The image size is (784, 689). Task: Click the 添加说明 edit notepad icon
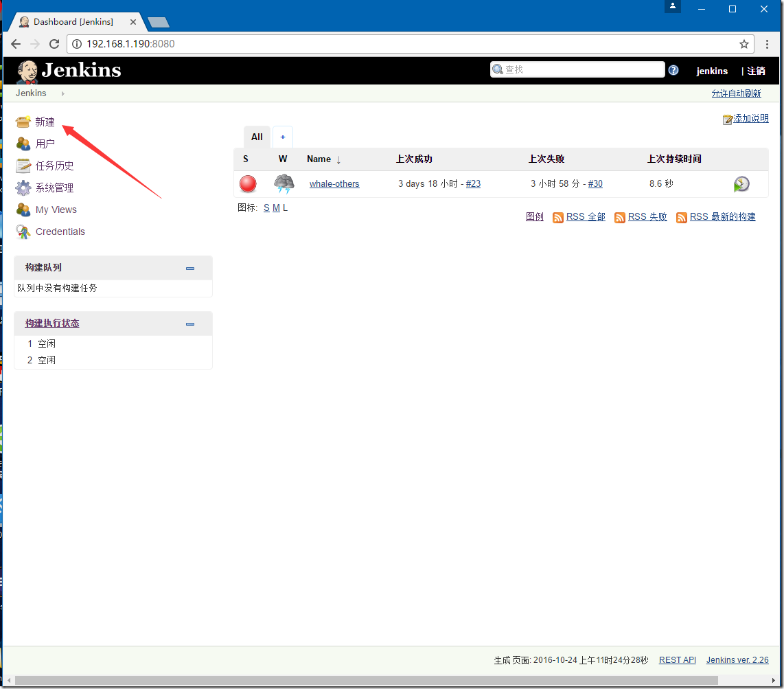point(728,119)
